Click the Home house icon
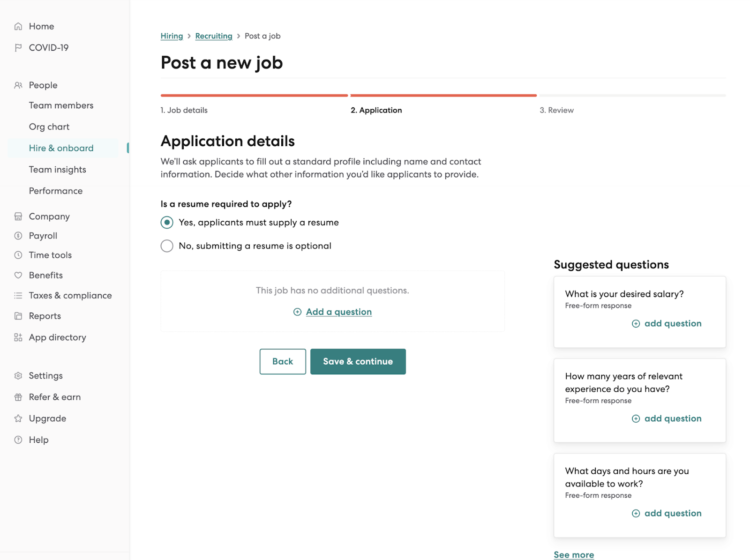The height and width of the screenshot is (560, 750). [x=18, y=26]
